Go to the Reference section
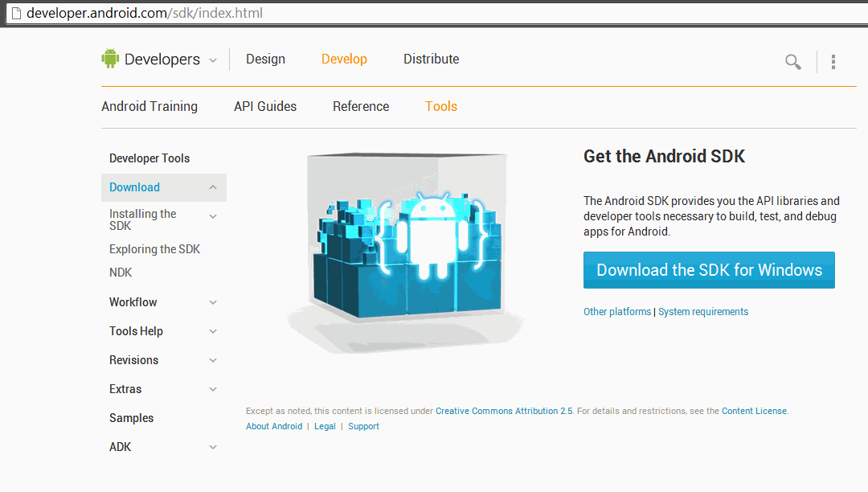Screen dimensions: 868x492 click(x=361, y=106)
